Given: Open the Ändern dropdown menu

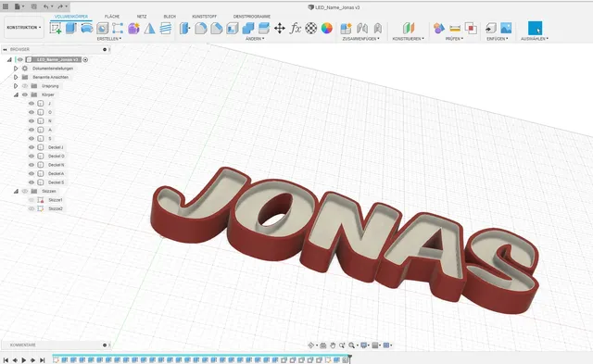Looking at the screenshot, I should coord(255,39).
